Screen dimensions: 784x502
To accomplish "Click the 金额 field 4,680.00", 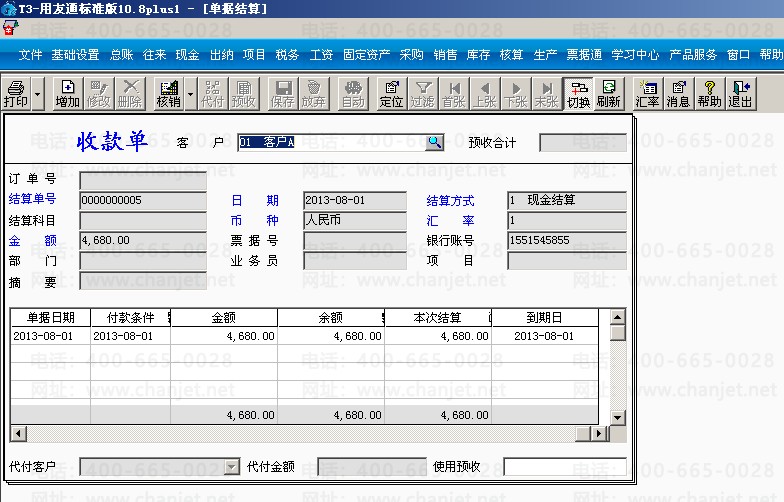I will [x=143, y=240].
